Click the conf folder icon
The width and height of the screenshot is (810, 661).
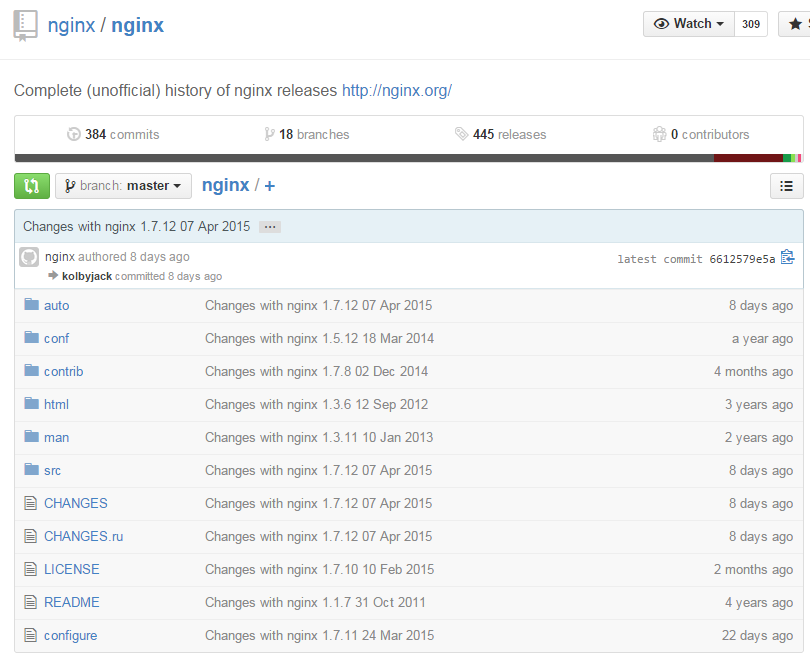point(32,337)
